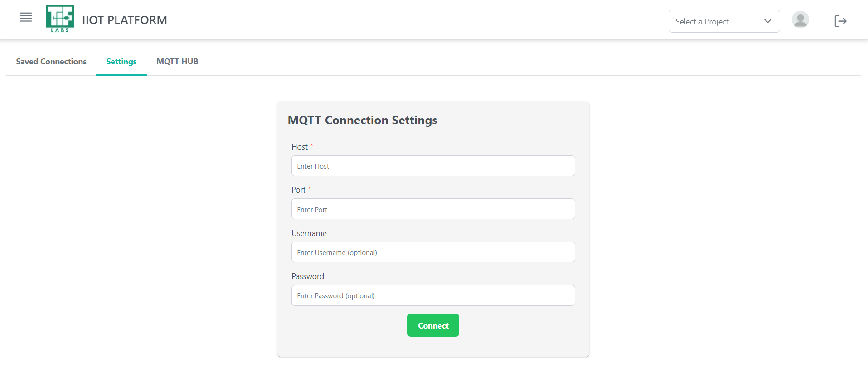This screenshot has height=372, width=868.
Task: Open the Select a Project dropdown
Action: (x=716, y=21)
